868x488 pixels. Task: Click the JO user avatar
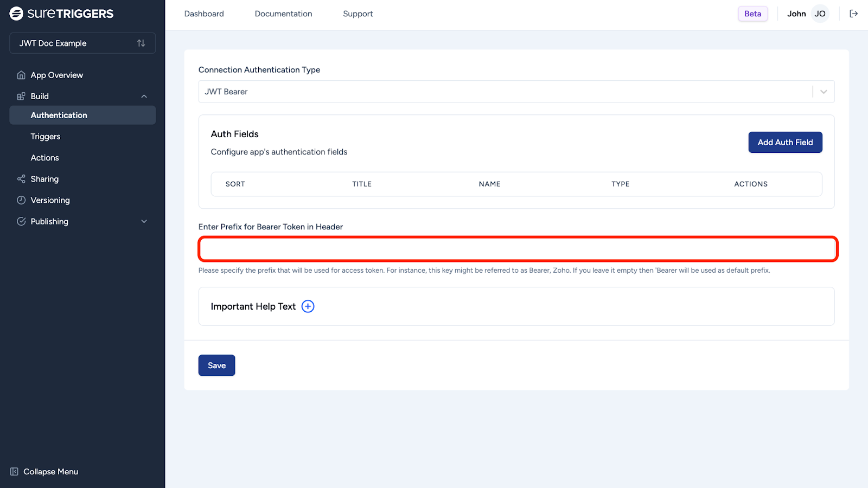coord(820,14)
